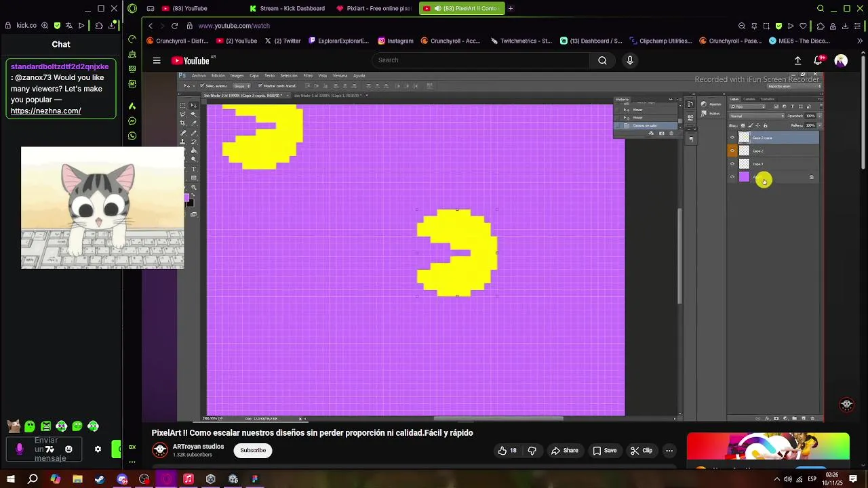Image resolution: width=868 pixels, height=488 pixels.
Task: Switch to the Stream - Kick Dashboard tab
Action: click(x=287, y=9)
